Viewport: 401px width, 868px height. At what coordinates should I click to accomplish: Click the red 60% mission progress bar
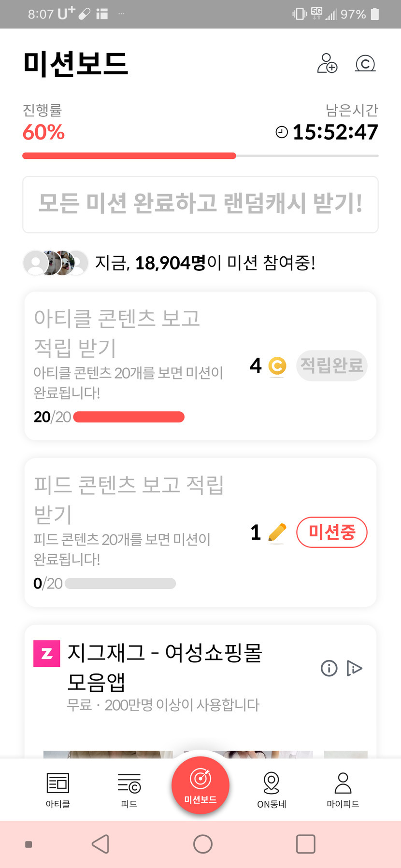click(x=129, y=156)
